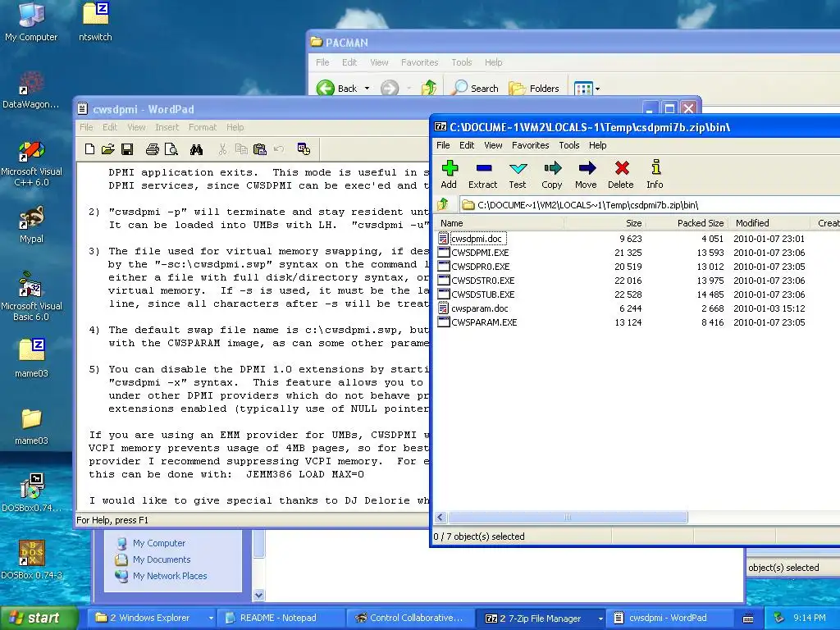Open the Favorites menu in PACMAN window
Image resolution: width=840 pixels, height=630 pixels.
pos(419,62)
